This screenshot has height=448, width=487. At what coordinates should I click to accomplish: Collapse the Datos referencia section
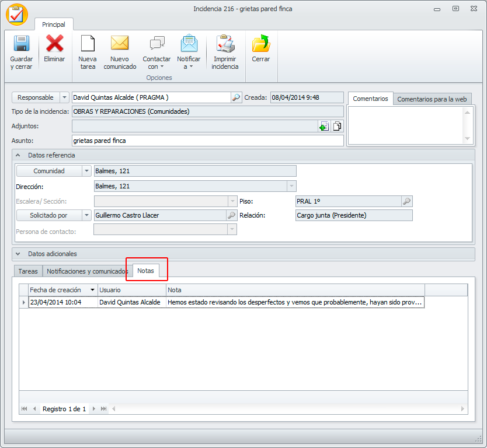(x=18, y=155)
